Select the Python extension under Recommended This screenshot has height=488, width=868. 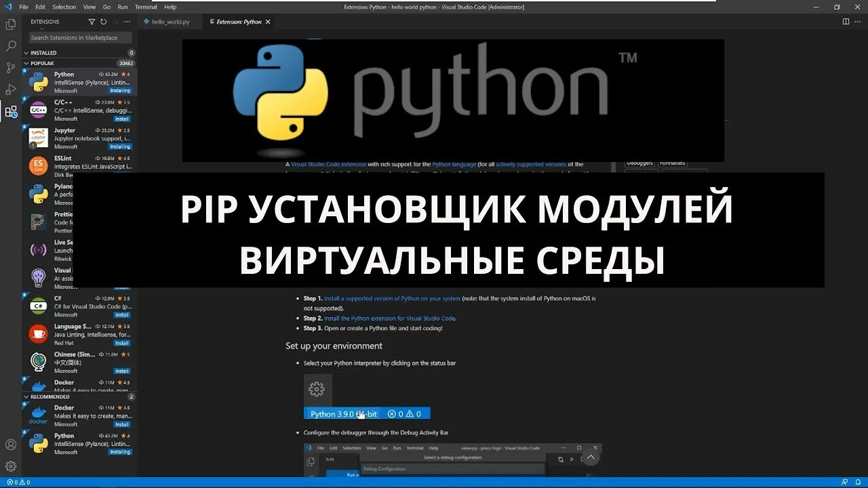79,443
